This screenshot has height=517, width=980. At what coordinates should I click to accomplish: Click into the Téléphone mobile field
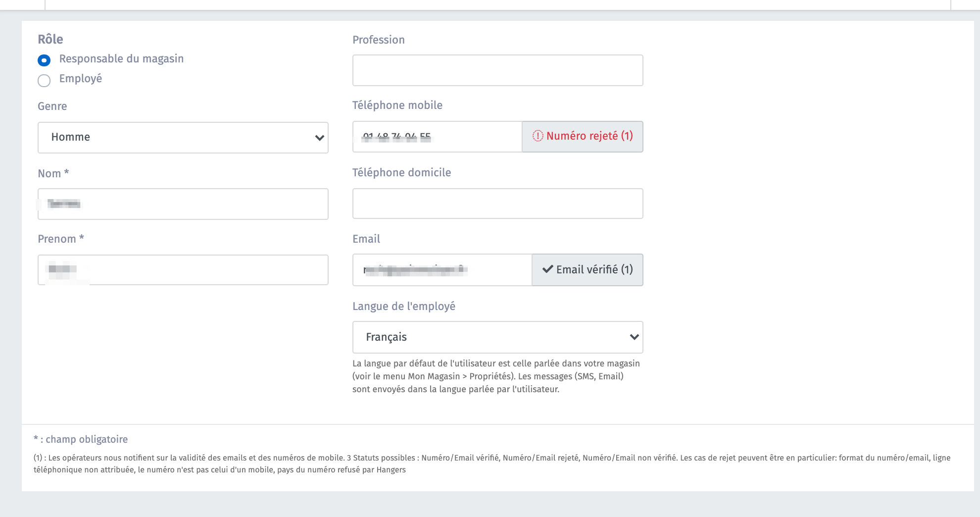pos(470,137)
